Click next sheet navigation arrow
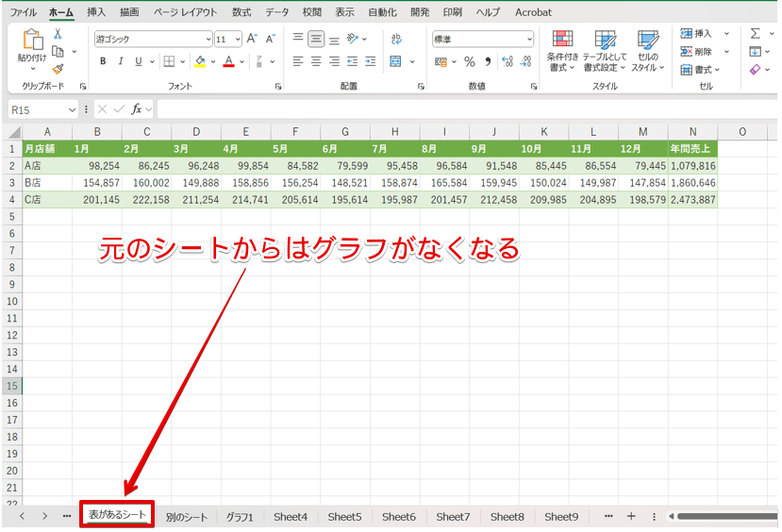The image size is (782, 532). pos(44,516)
